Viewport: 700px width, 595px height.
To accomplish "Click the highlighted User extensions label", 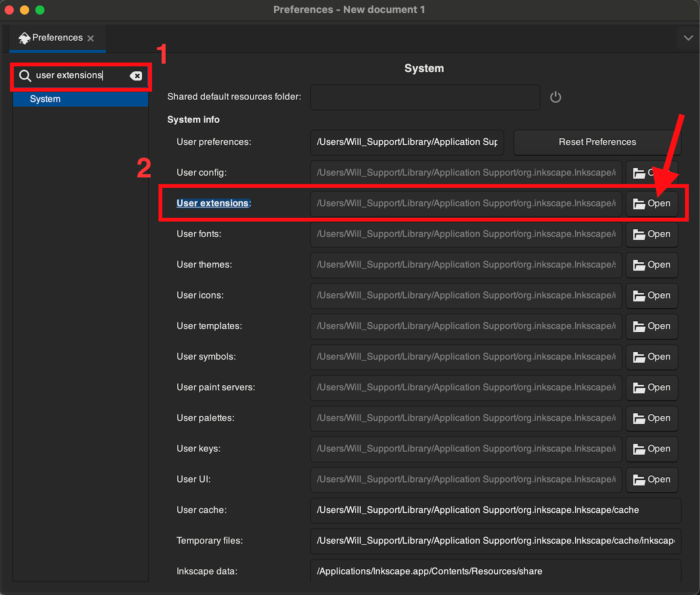I will (213, 203).
